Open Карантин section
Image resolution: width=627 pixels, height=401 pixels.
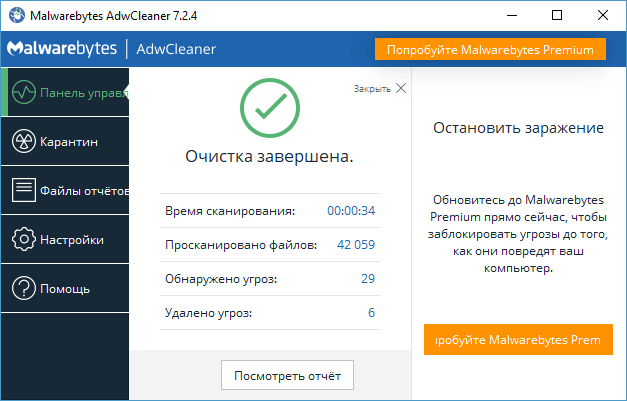click(x=65, y=142)
